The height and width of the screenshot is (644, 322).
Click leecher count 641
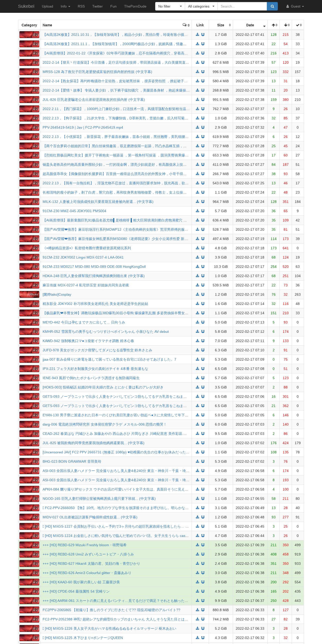tap(286, 248)
